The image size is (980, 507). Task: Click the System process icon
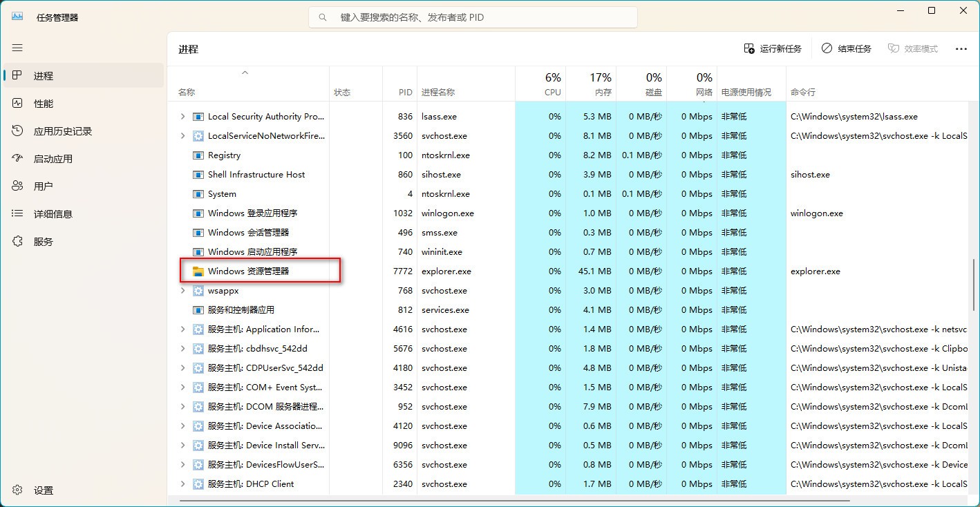198,194
